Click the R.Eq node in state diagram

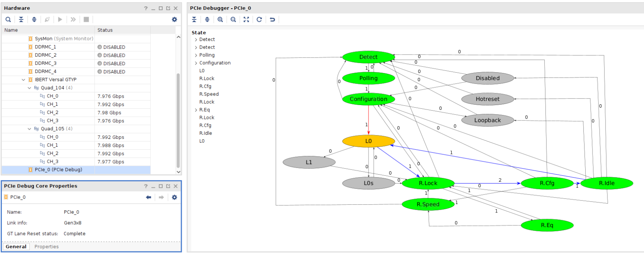(547, 225)
